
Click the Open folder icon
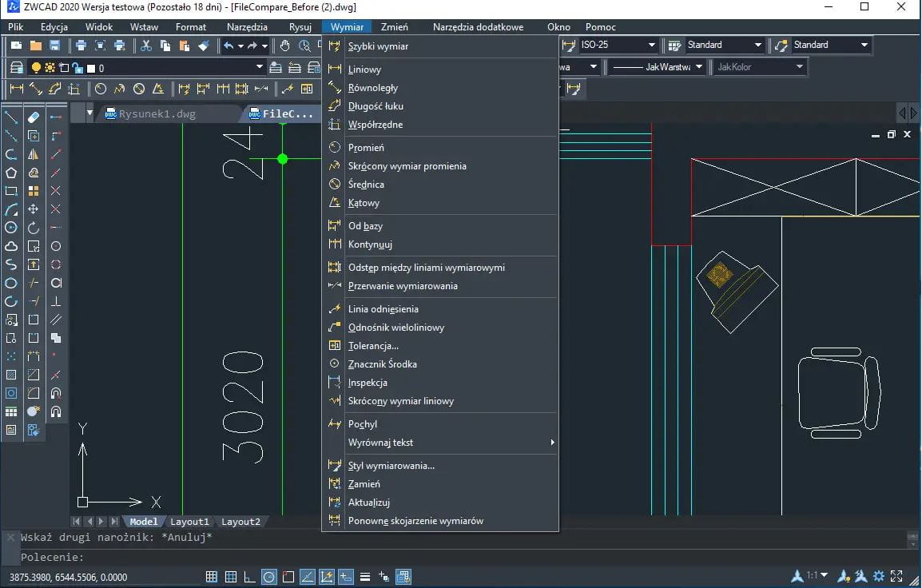36,46
